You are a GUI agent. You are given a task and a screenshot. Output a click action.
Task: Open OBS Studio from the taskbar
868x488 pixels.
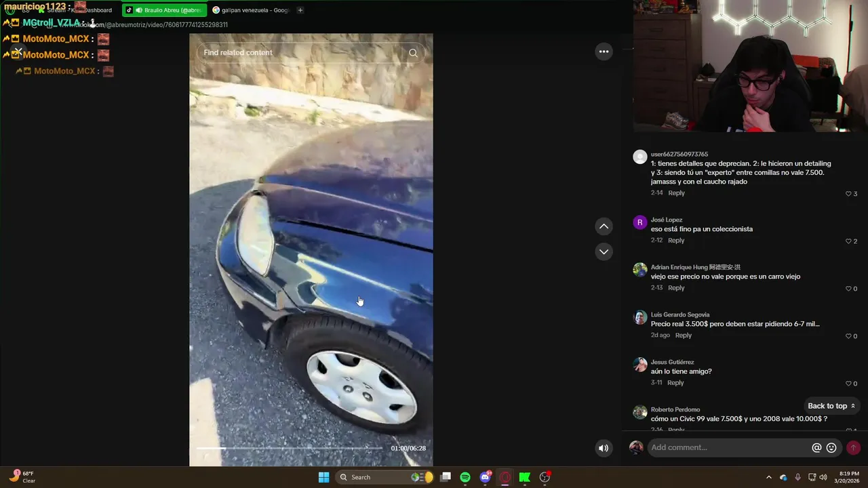[545, 477]
